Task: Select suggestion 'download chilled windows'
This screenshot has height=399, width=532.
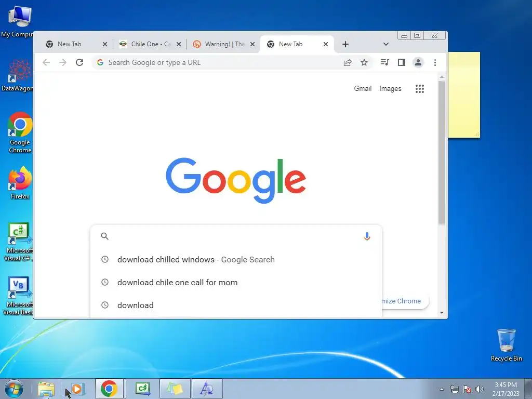Action: pyautogui.click(x=236, y=260)
